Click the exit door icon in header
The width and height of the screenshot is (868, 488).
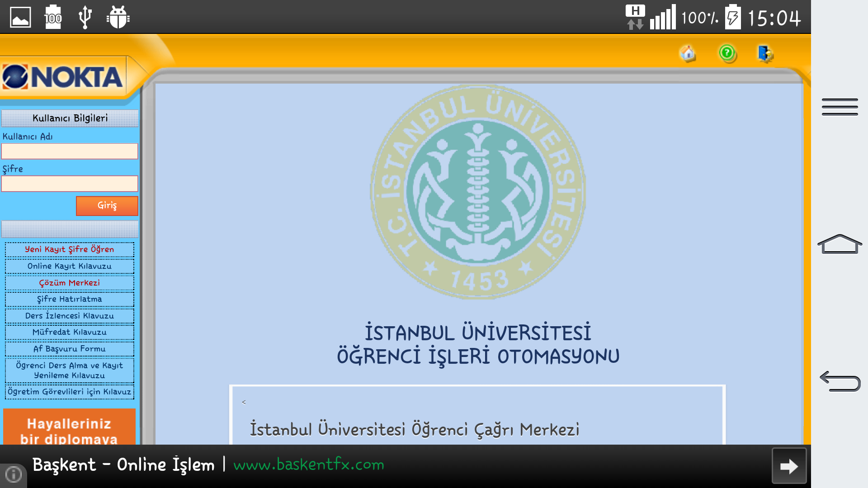[765, 54]
